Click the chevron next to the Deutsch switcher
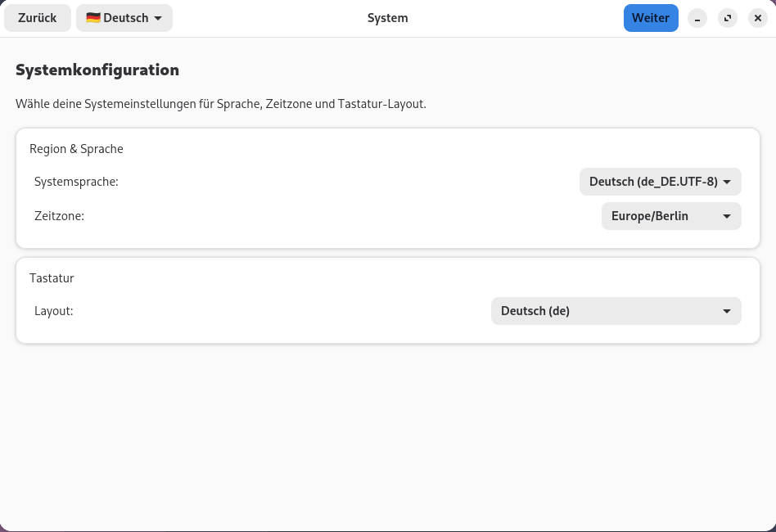Image resolution: width=776 pixels, height=532 pixels. click(x=156, y=17)
